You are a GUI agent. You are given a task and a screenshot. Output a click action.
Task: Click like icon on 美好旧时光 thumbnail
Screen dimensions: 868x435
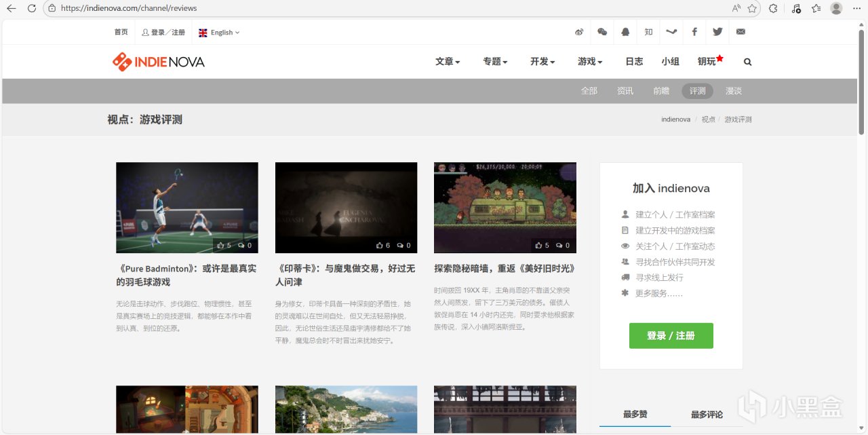pyautogui.click(x=538, y=246)
